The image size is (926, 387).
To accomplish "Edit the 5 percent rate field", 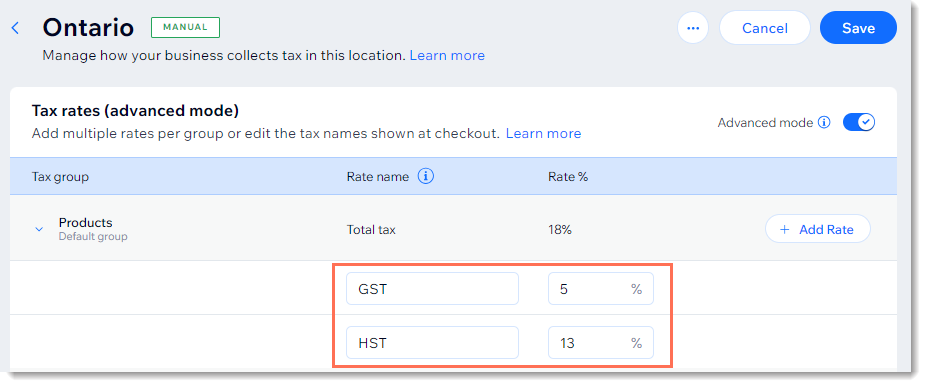I will pyautogui.click(x=601, y=289).
